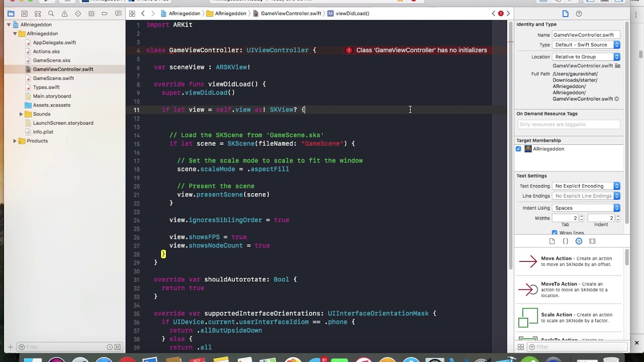Image resolution: width=644 pixels, height=362 pixels.
Task: Open the Line Endings dropdown
Action: point(586,196)
